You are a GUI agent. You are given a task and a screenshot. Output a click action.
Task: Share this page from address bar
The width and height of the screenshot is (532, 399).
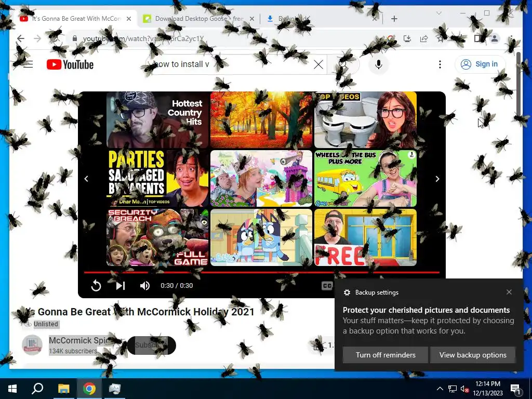(424, 38)
